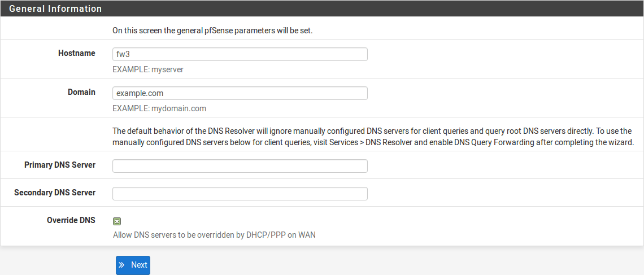Select the empty Secondary DNS Server field
The height and width of the screenshot is (275, 644).
[x=240, y=194]
